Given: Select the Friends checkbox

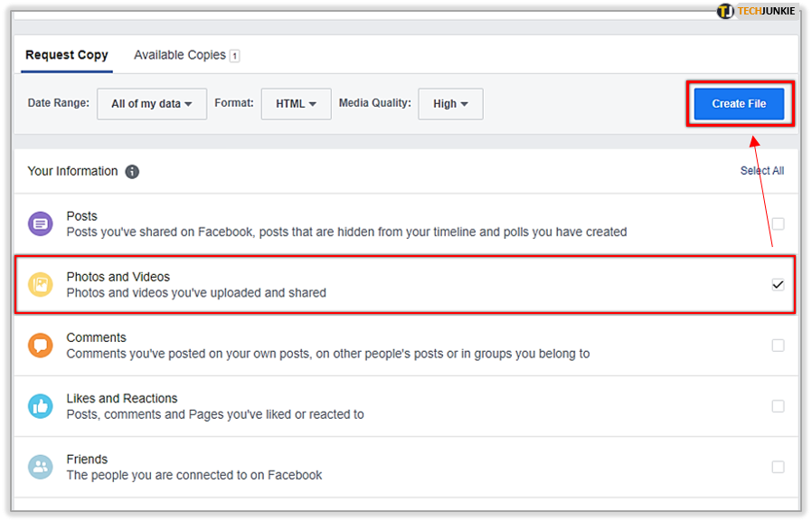Looking at the screenshot, I should [778, 467].
